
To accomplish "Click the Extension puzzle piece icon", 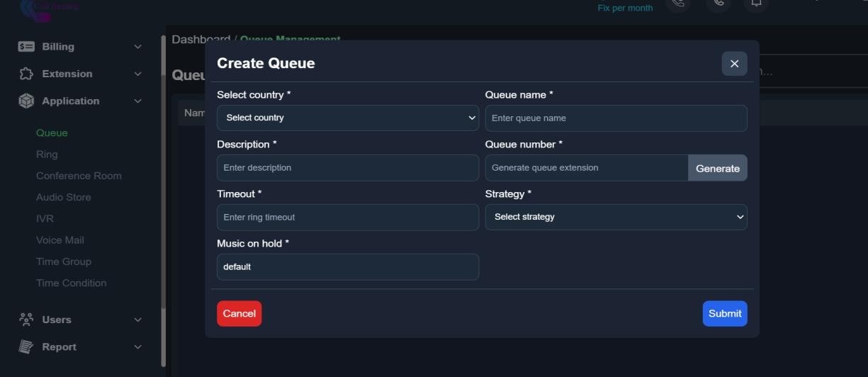I will pyautogui.click(x=26, y=74).
